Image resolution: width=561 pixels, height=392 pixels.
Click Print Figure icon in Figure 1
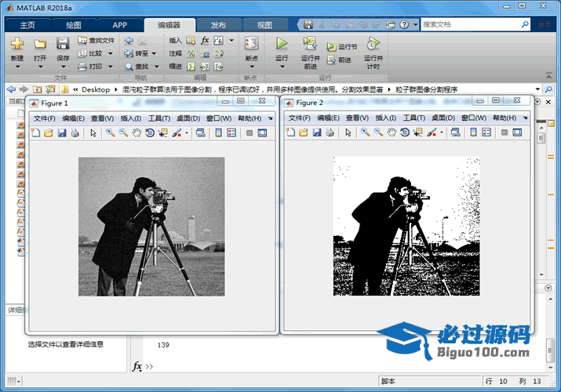(x=75, y=133)
